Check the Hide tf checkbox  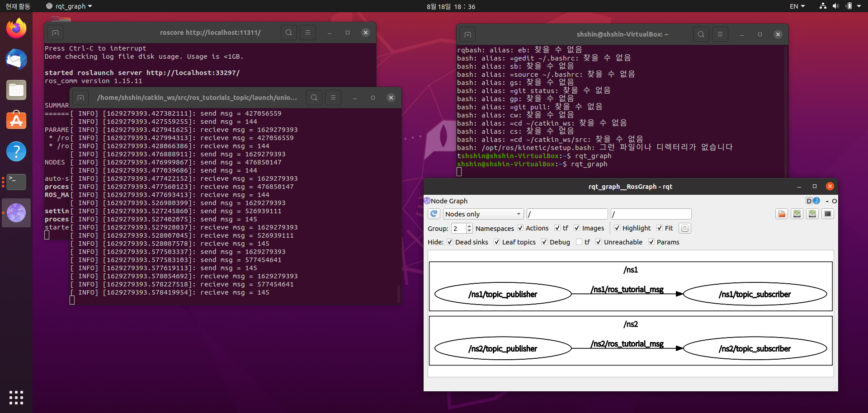pyautogui.click(x=579, y=242)
